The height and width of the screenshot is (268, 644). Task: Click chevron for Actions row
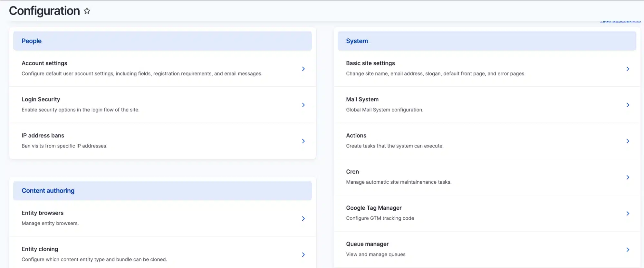click(628, 141)
